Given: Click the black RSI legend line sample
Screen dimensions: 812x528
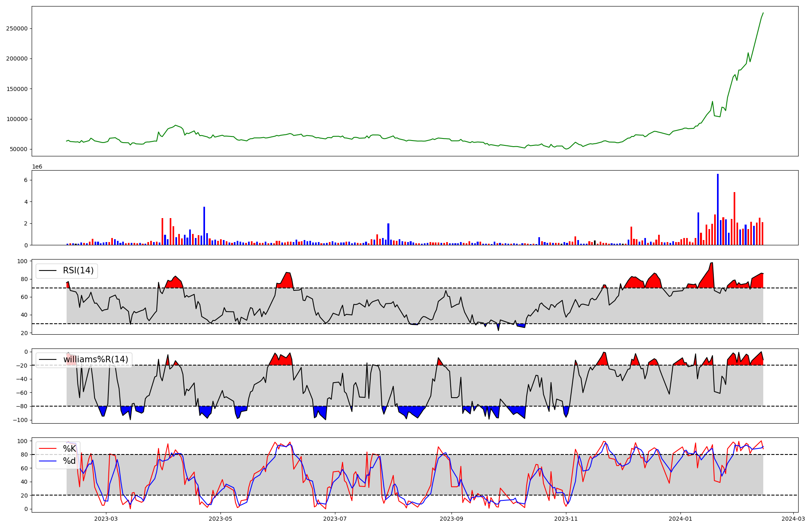Looking at the screenshot, I should tap(48, 271).
